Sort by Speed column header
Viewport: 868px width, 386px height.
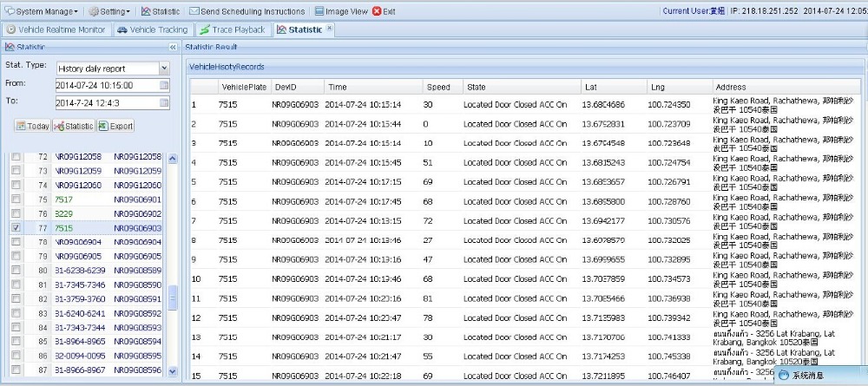point(443,87)
